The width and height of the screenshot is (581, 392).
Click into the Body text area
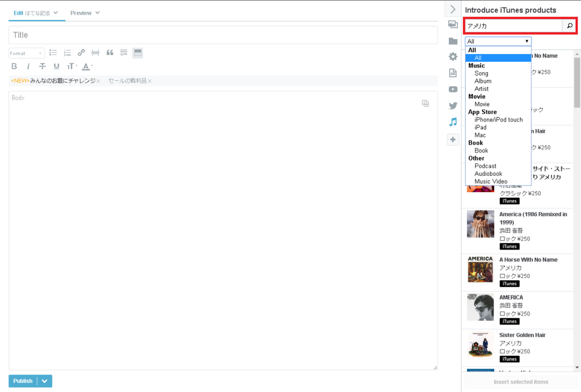point(223,230)
